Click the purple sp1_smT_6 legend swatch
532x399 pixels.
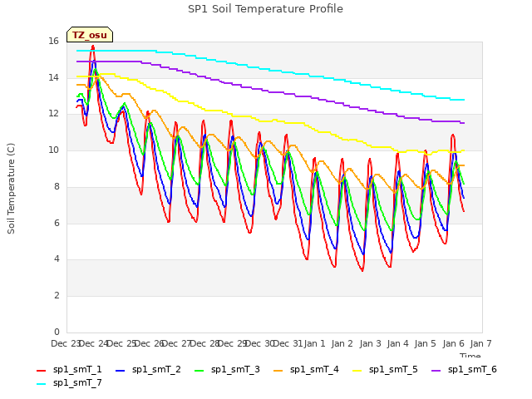click(x=436, y=371)
